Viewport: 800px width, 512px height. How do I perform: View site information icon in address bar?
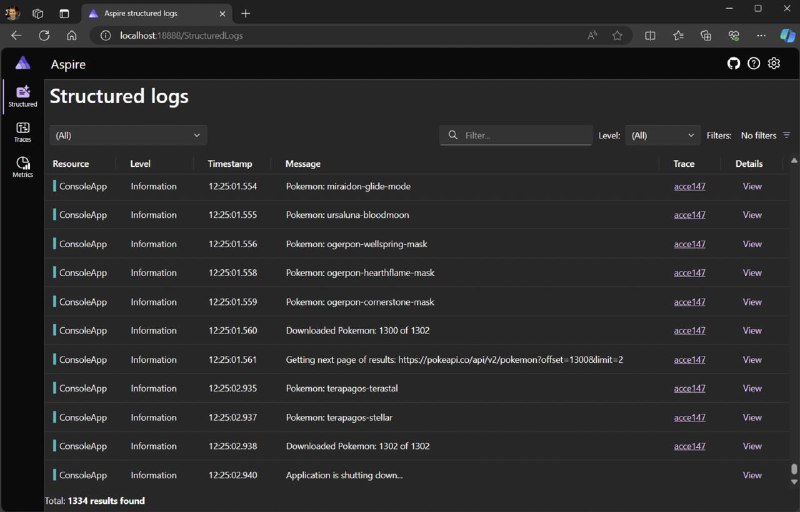pyautogui.click(x=106, y=36)
